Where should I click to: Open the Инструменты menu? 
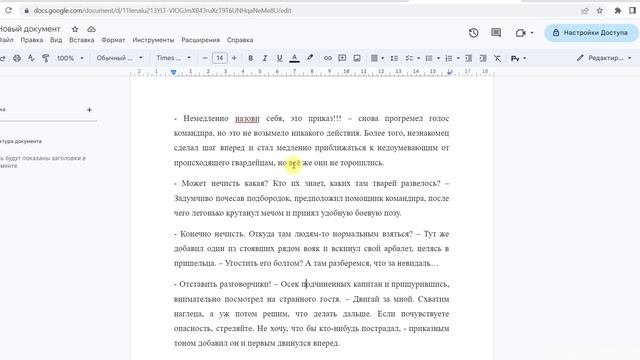(x=153, y=40)
